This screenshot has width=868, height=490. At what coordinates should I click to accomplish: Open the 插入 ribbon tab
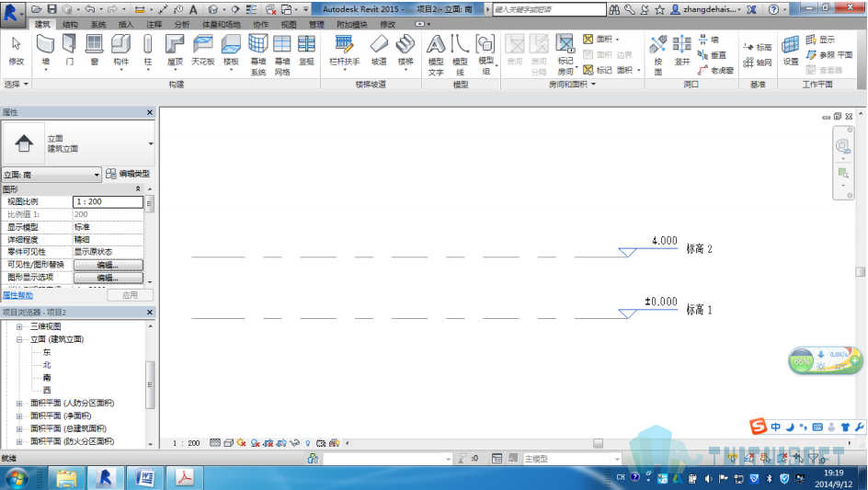(x=126, y=24)
